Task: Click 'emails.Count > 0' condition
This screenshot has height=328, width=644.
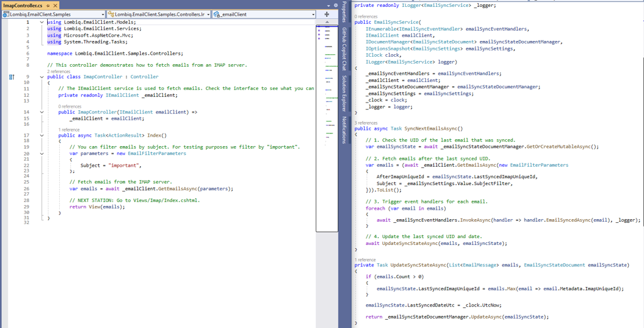Action: click(399, 276)
